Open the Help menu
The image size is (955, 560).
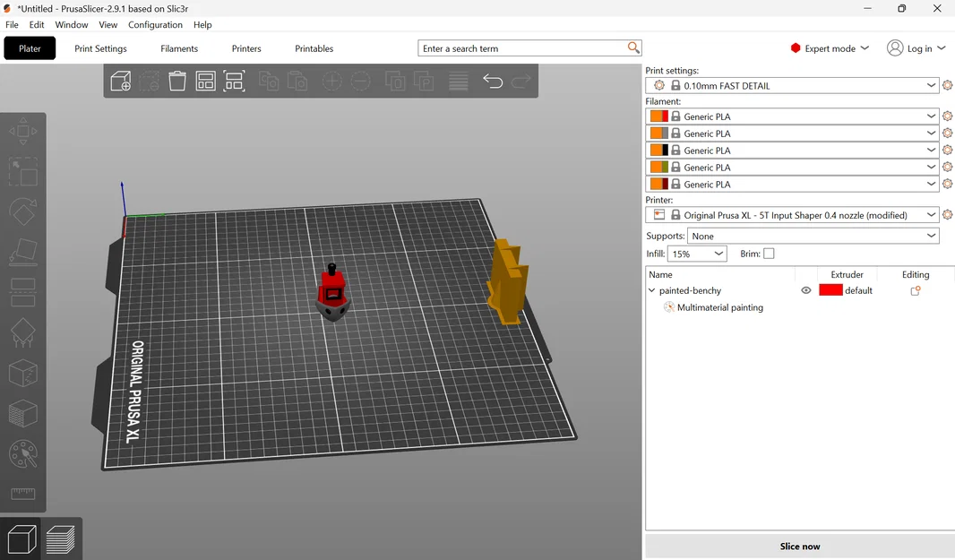(x=202, y=24)
